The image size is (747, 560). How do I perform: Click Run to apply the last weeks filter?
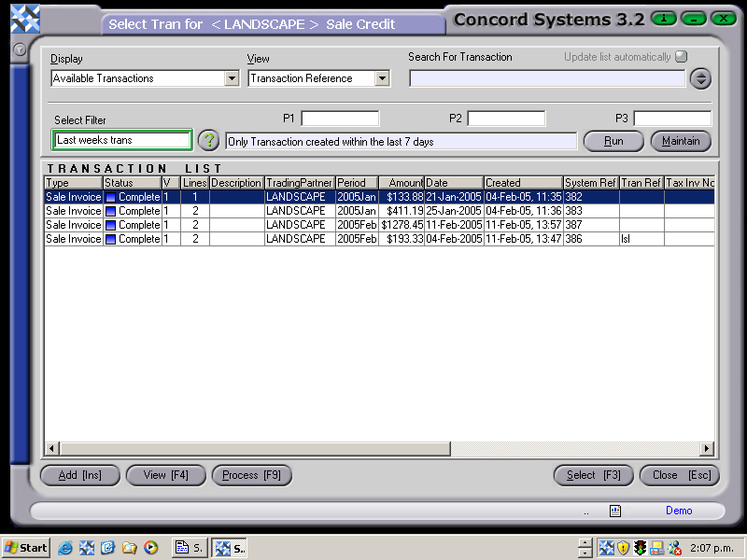click(x=613, y=140)
